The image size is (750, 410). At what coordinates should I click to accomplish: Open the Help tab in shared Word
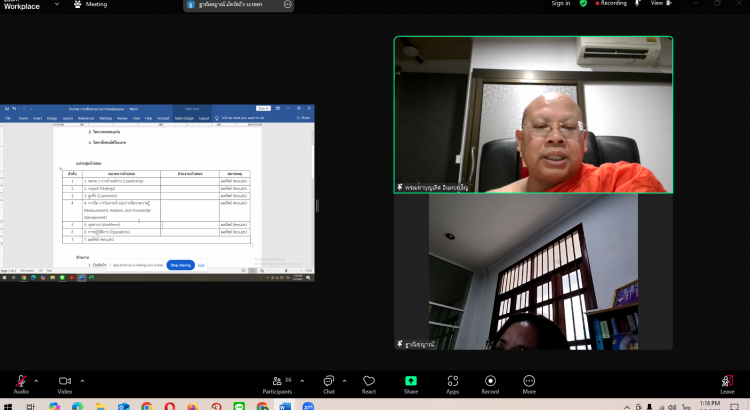pyautogui.click(x=148, y=118)
